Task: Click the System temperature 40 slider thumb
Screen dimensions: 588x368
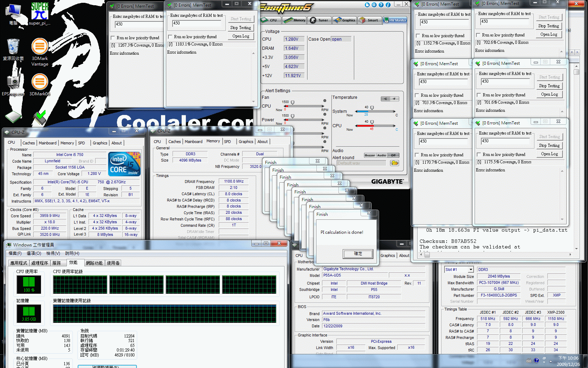Action: 372,108
